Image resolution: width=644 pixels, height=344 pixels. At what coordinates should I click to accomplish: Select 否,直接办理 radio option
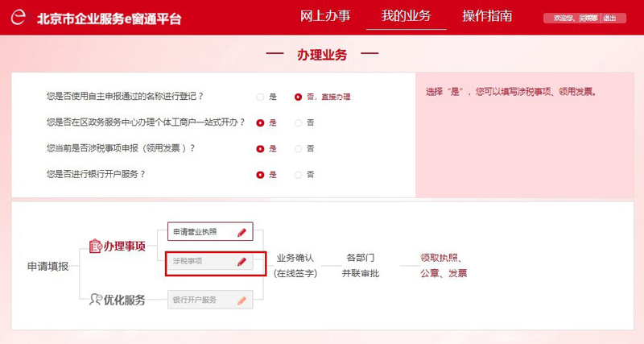point(298,97)
